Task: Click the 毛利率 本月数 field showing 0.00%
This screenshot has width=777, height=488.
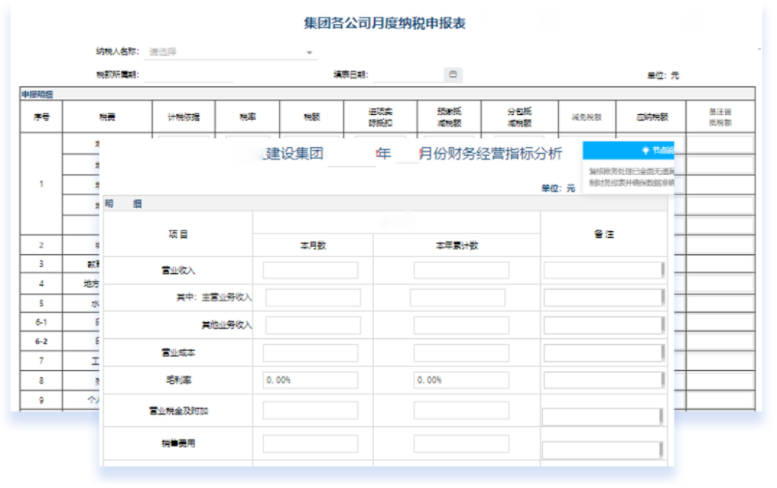Action: tap(310, 380)
